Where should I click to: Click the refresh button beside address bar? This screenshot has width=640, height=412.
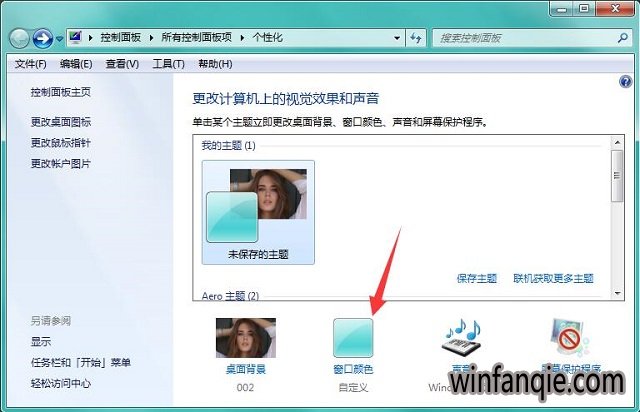(416, 38)
